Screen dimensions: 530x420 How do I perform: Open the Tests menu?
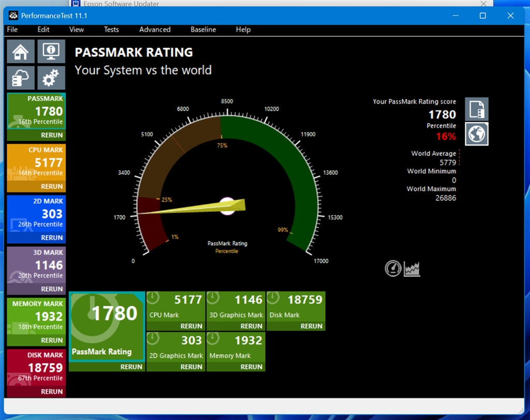pyautogui.click(x=111, y=30)
